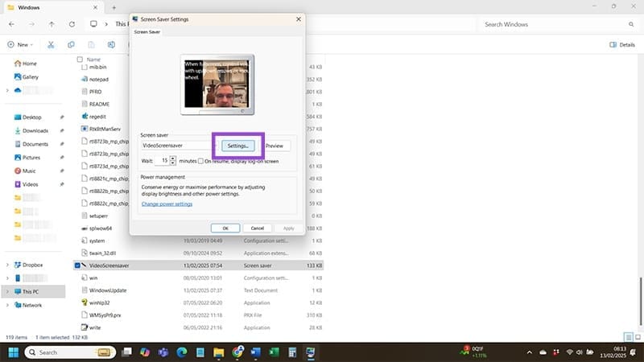This screenshot has height=362, width=644.
Task: Add a new File Explorer tab
Action: [x=114, y=7]
